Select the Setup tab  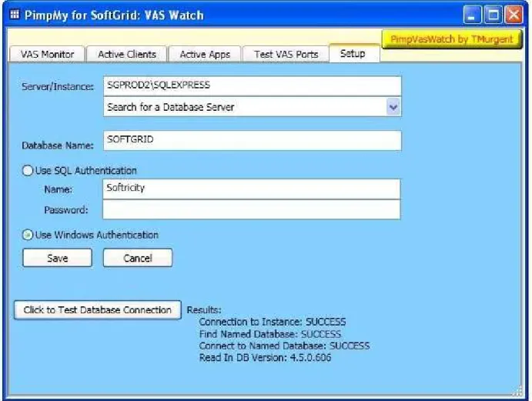[x=354, y=53]
